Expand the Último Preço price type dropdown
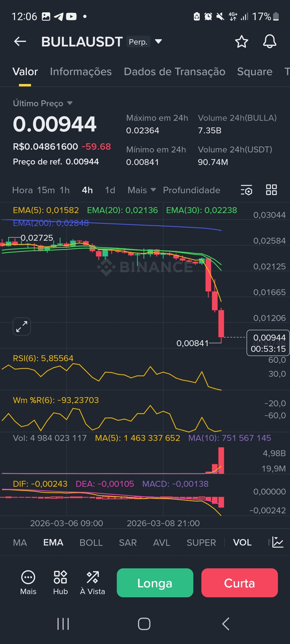The image size is (290, 644). click(70, 103)
